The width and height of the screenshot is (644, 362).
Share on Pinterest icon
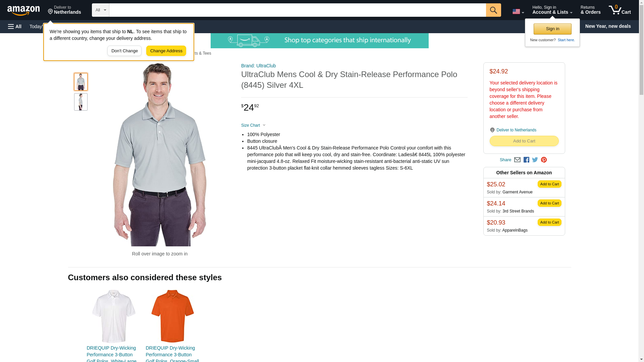point(544,160)
